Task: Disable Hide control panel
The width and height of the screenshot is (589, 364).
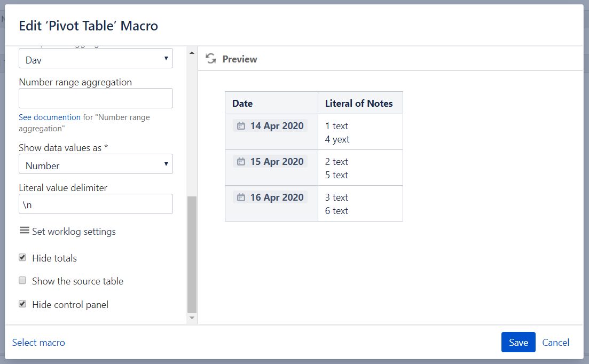Action: [22, 304]
